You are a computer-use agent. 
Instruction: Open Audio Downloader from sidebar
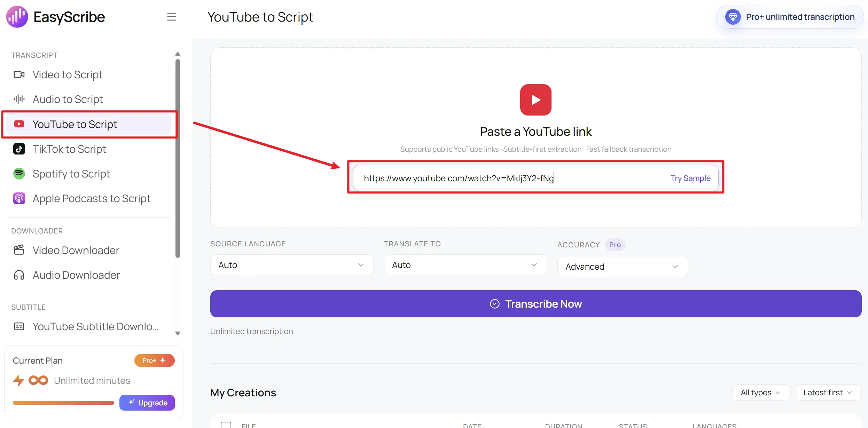(89, 275)
